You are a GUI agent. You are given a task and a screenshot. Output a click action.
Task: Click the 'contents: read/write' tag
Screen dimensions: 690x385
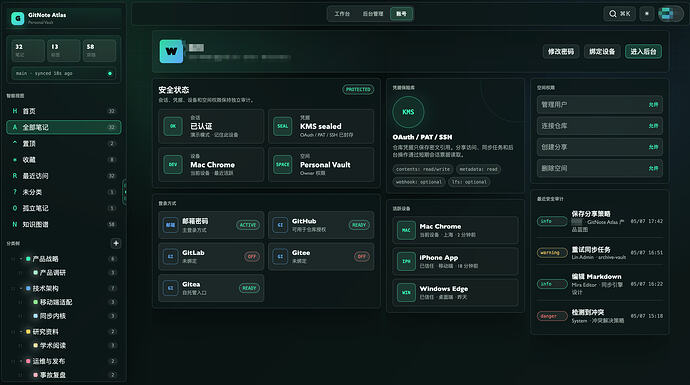423,169
